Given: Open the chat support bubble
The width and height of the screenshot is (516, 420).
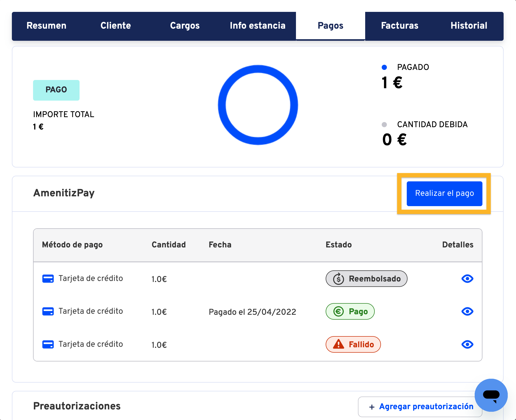Looking at the screenshot, I should (x=491, y=395).
